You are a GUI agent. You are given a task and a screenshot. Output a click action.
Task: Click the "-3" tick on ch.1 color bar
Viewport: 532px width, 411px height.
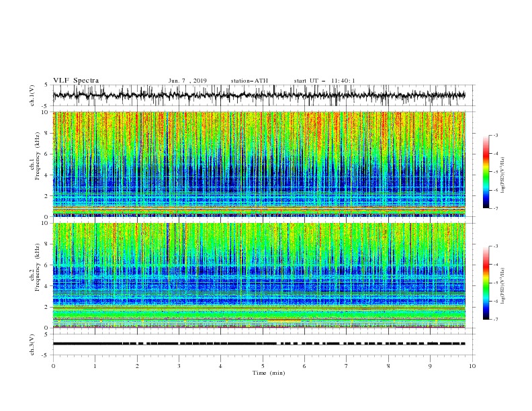pyautogui.click(x=496, y=135)
